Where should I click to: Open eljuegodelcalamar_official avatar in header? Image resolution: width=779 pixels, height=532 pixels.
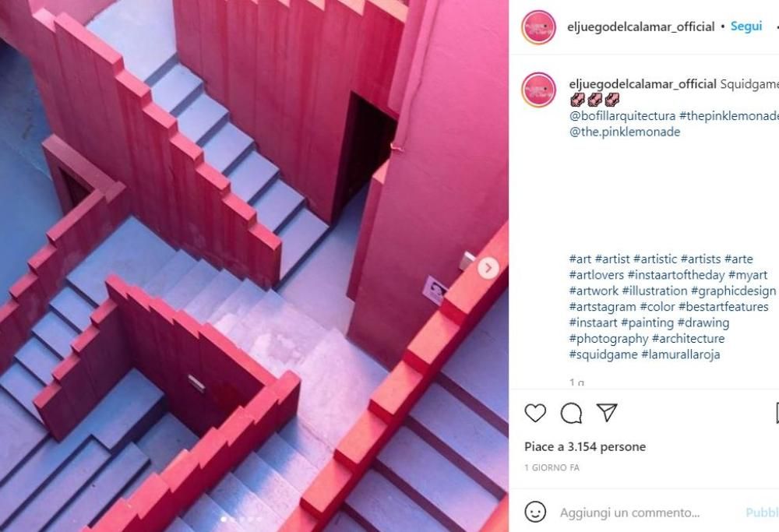pos(538,27)
